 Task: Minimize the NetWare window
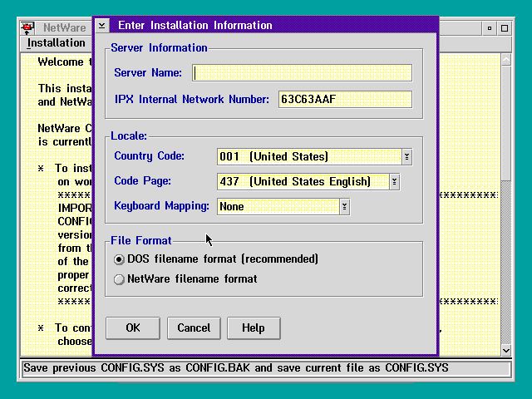pyautogui.click(x=490, y=28)
